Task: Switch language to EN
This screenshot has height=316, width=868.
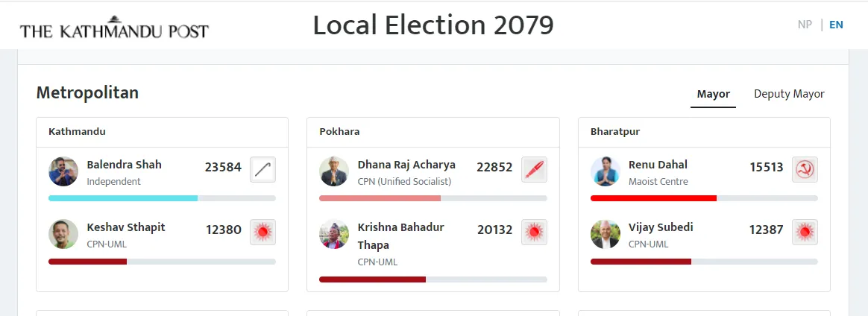Action: pos(836,25)
